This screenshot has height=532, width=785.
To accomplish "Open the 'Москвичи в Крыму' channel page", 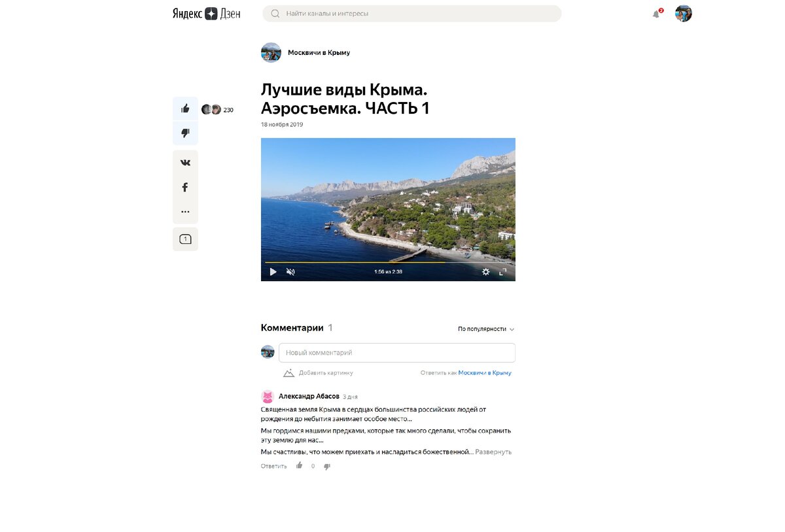I will tap(319, 53).
